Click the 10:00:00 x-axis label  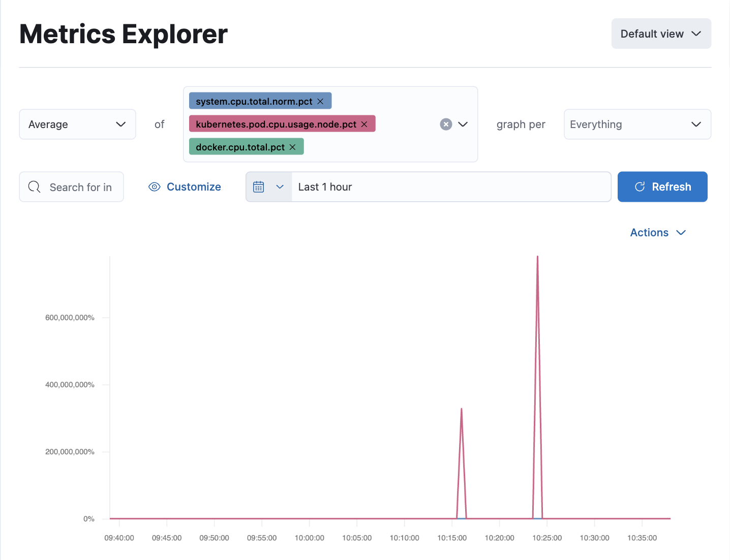click(x=310, y=538)
